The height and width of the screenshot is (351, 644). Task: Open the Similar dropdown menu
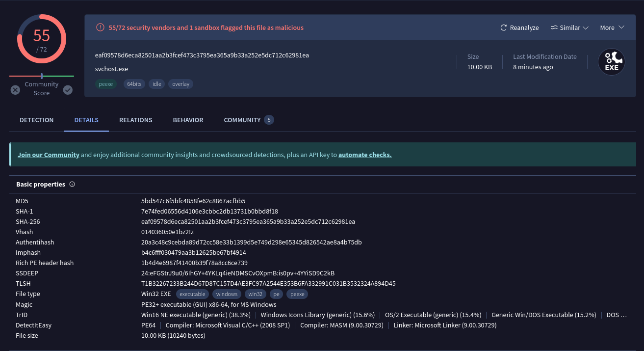coord(569,28)
